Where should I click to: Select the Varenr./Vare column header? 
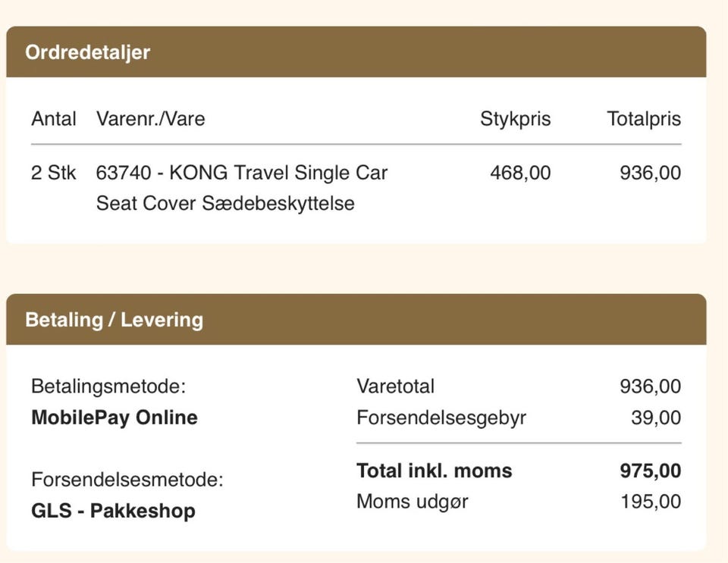[150, 119]
